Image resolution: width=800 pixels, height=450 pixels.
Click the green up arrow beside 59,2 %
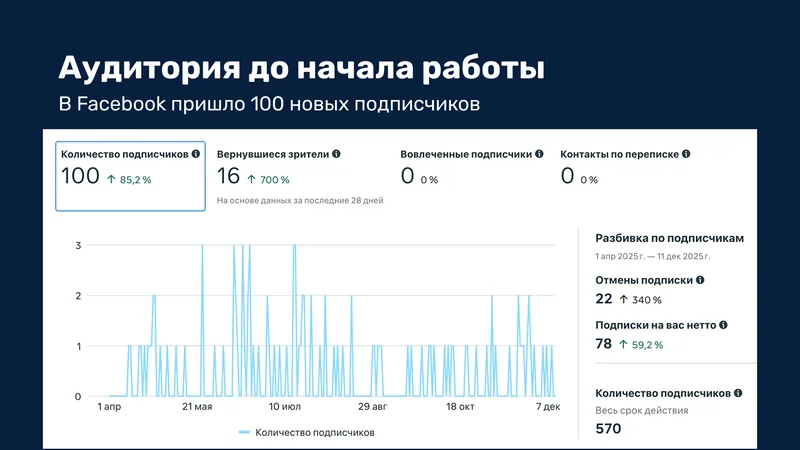pos(623,344)
